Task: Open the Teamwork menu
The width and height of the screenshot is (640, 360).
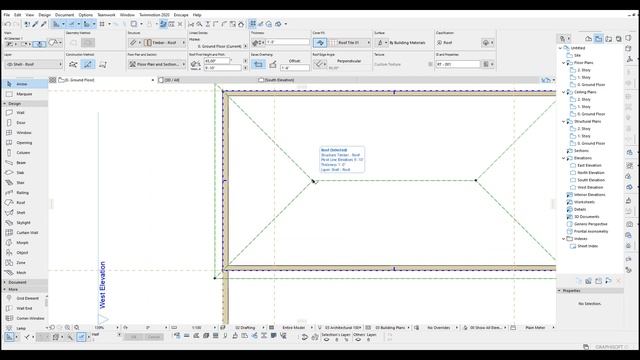Action: pyautogui.click(x=106, y=15)
